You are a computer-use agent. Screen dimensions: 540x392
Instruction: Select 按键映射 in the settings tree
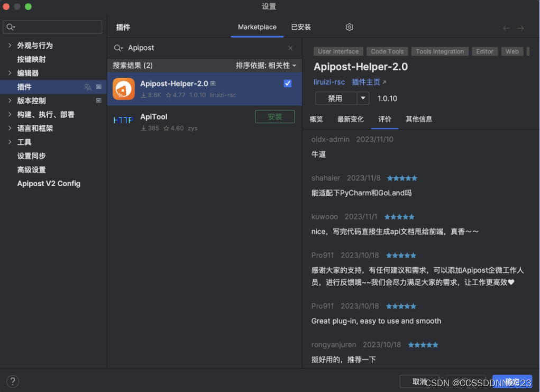click(x=31, y=59)
